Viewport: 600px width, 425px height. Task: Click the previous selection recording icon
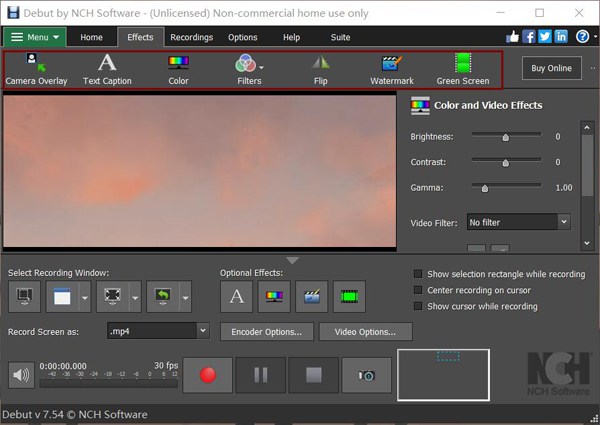click(163, 296)
